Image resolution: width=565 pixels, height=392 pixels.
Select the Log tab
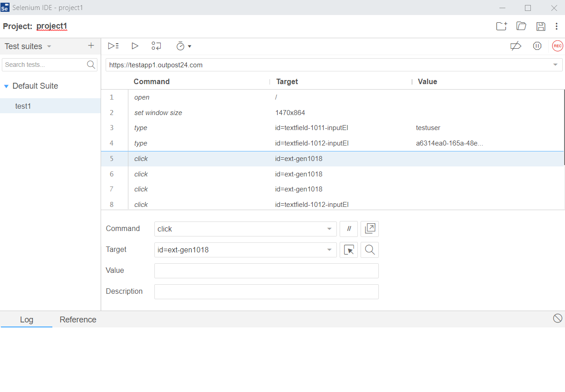[26, 320]
